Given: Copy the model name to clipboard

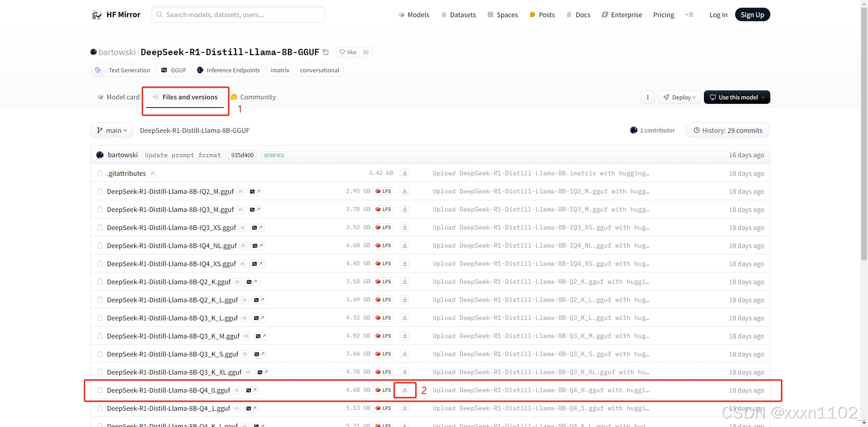Looking at the screenshot, I should pos(325,52).
